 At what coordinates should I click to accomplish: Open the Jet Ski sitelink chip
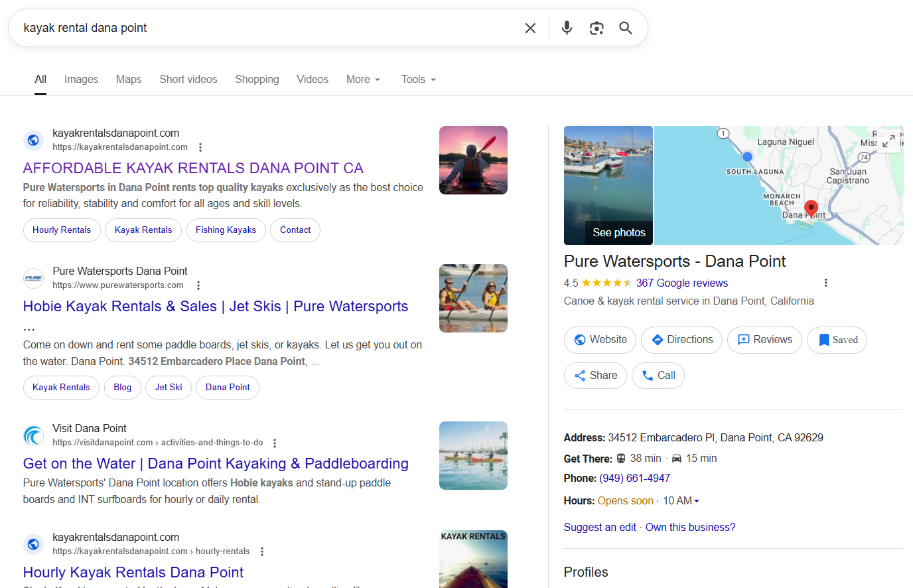pos(169,388)
